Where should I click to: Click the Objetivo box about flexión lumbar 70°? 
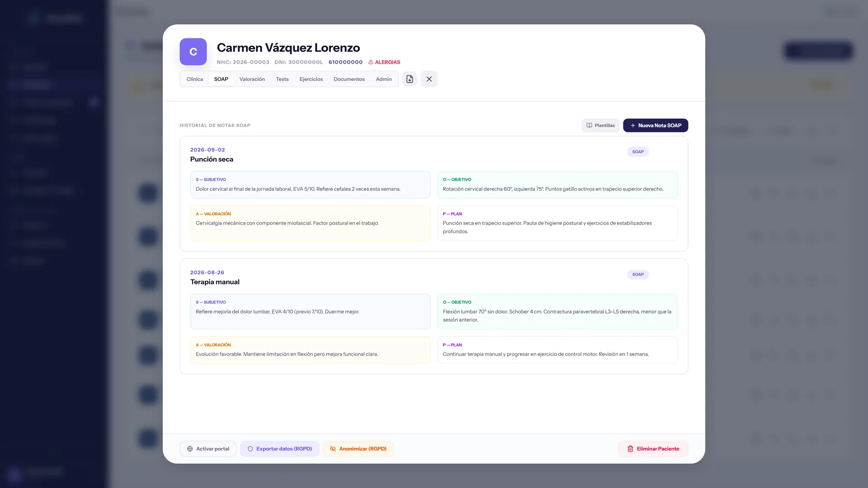557,312
